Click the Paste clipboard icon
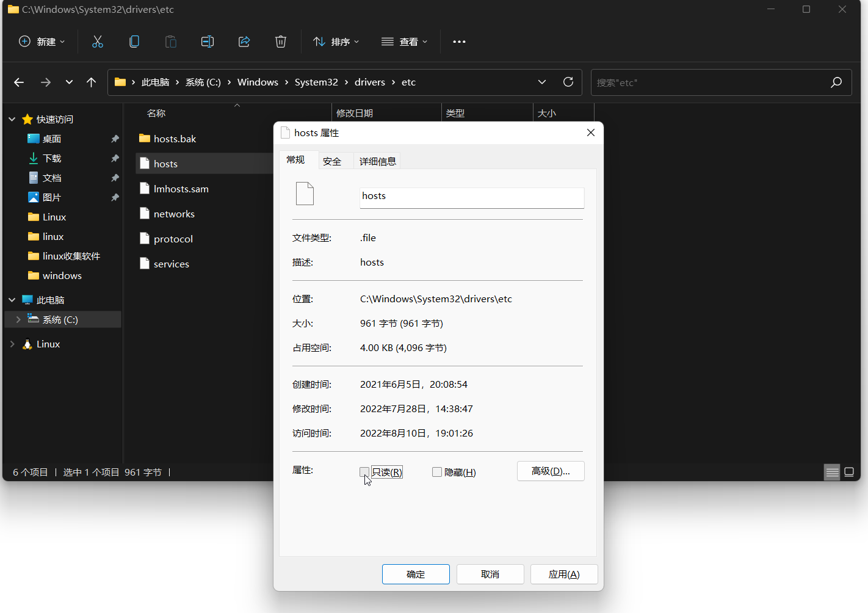Image resolution: width=868 pixels, height=613 pixels. tap(171, 42)
